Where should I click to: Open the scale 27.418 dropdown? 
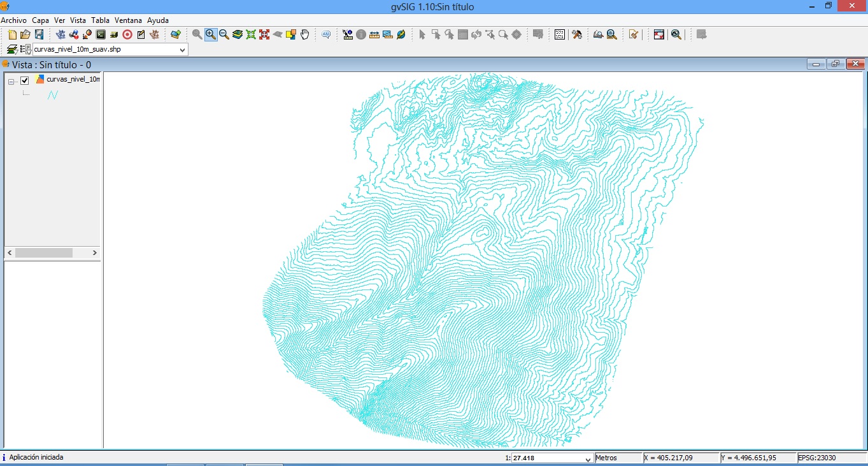(x=588, y=458)
